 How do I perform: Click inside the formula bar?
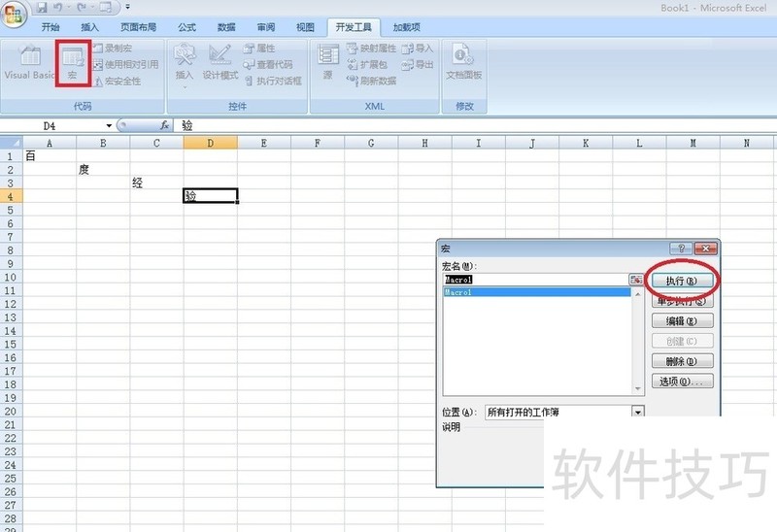(476, 126)
